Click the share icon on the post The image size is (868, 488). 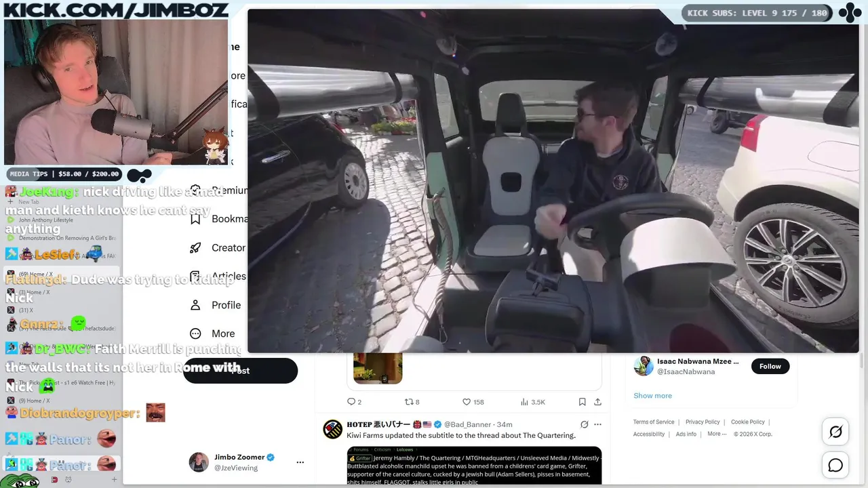pos(597,402)
